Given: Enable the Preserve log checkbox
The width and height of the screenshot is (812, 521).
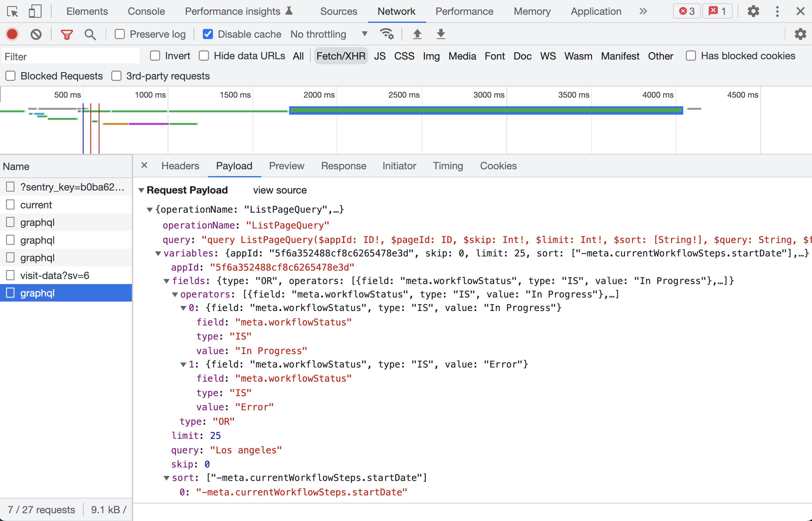Looking at the screenshot, I should coord(120,34).
